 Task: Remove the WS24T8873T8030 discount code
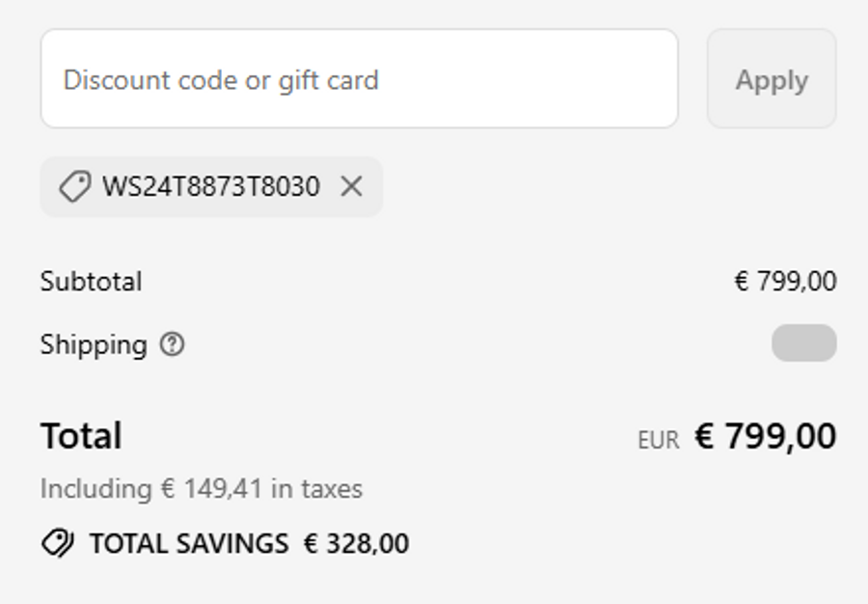(352, 186)
